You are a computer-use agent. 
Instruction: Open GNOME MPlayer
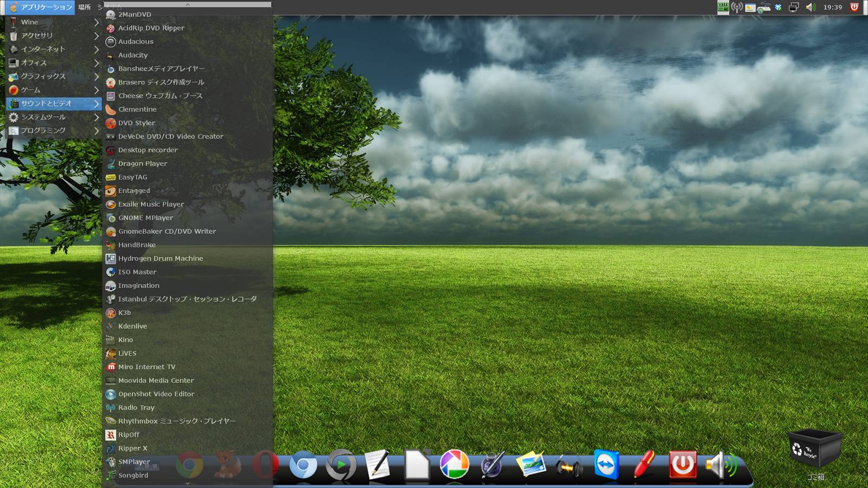[x=188, y=218]
